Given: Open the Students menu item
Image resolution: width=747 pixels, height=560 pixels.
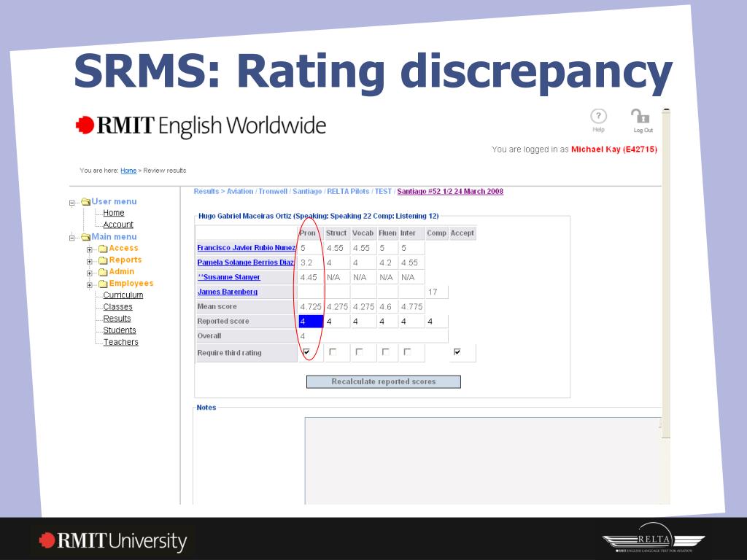Looking at the screenshot, I should pyautogui.click(x=120, y=330).
